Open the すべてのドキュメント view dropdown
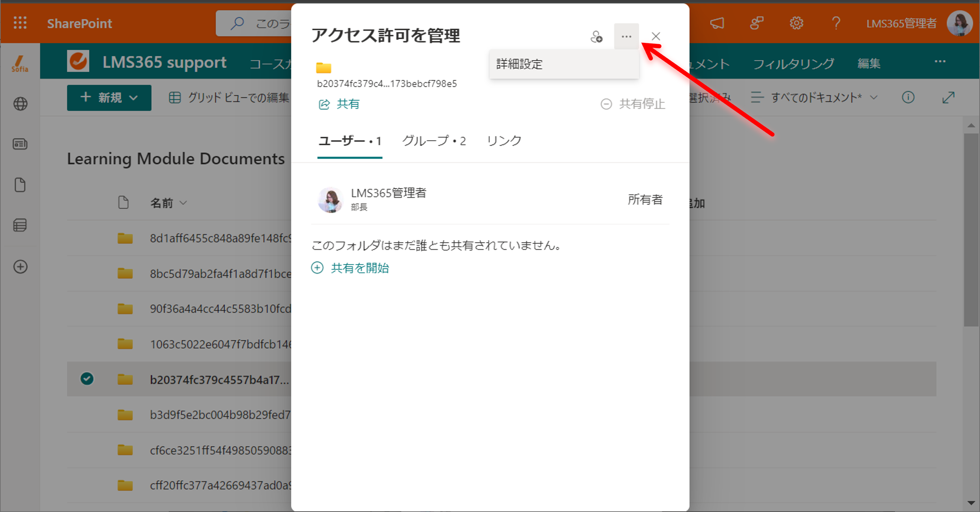Viewport: 980px width, 512px height. point(814,97)
